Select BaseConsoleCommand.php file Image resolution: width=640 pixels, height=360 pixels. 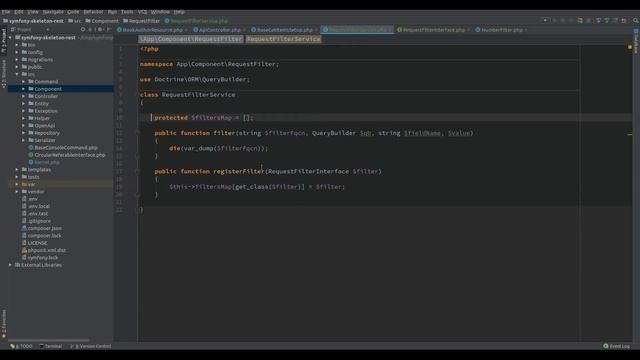(x=66, y=148)
